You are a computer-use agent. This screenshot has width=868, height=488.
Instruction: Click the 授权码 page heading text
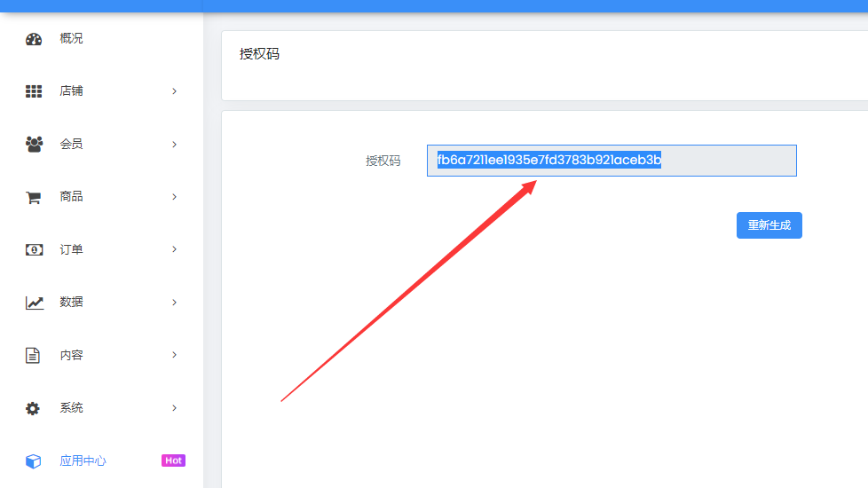pos(259,53)
